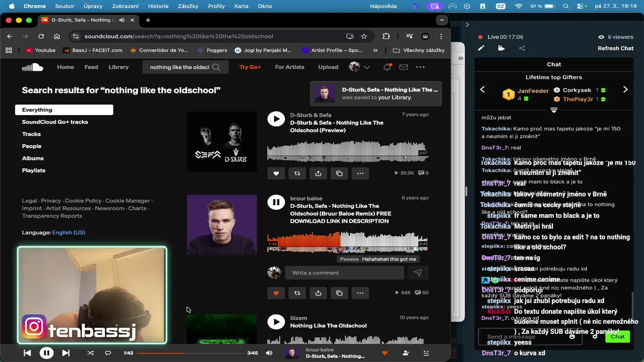Viewport: 644px width, 362px height.
Task: Select SoundCloud Go+ tracks filter
Action: coord(55,122)
